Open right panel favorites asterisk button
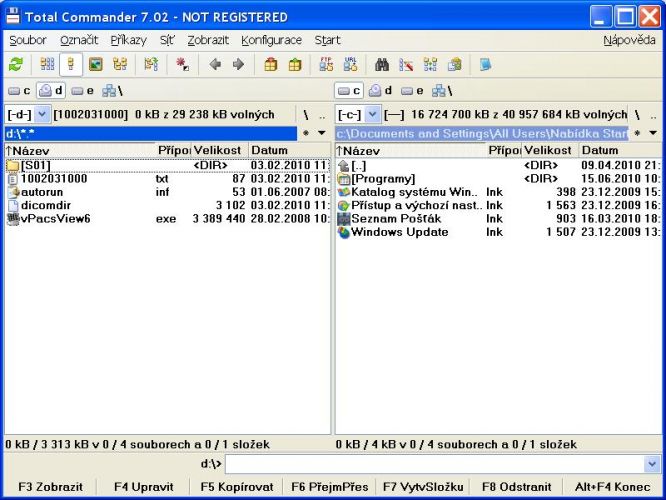The width and height of the screenshot is (666, 500). (x=637, y=133)
